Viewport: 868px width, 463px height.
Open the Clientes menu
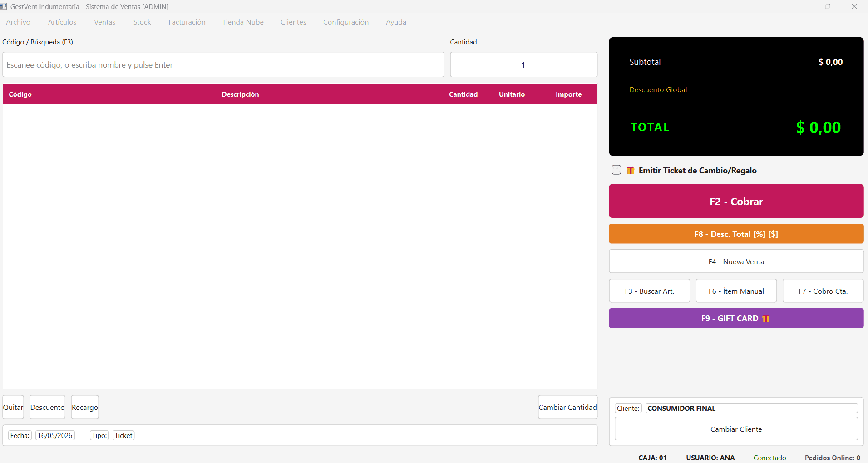293,22
